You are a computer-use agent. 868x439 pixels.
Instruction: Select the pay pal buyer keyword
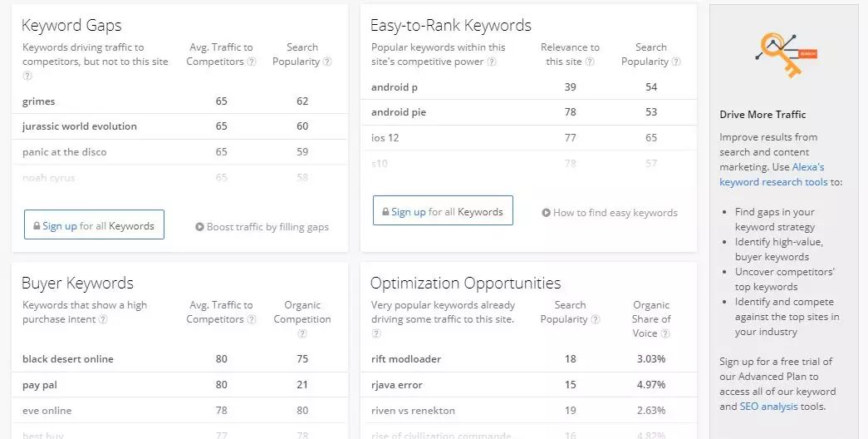[x=40, y=385]
